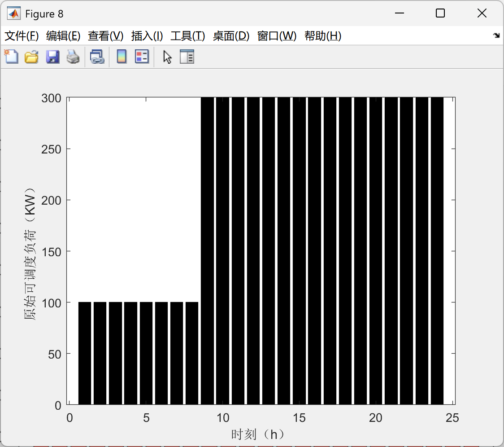Open the 编辑(E) menu

[63, 36]
